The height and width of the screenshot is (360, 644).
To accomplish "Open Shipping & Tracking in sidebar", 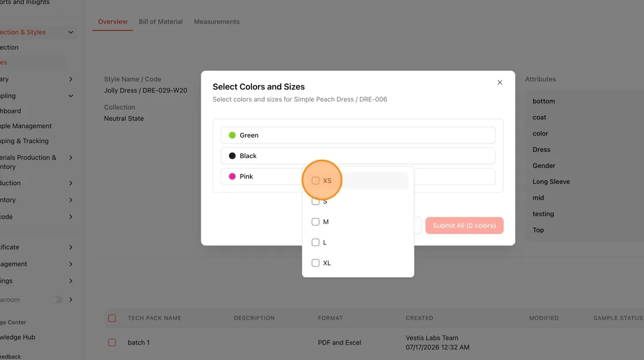I will click(24, 141).
